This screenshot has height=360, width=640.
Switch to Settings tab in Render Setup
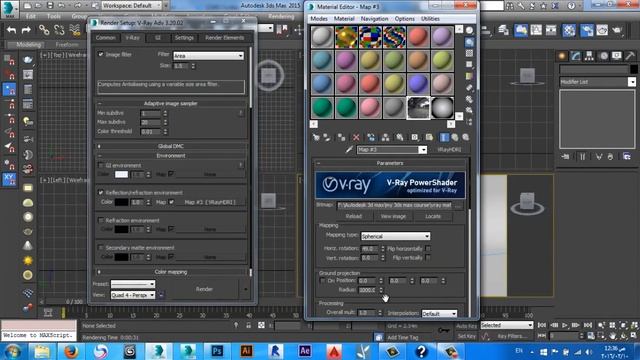point(184,38)
